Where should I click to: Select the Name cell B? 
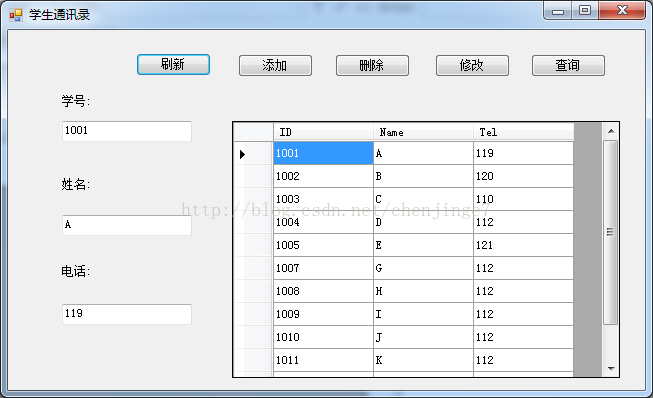point(424,176)
